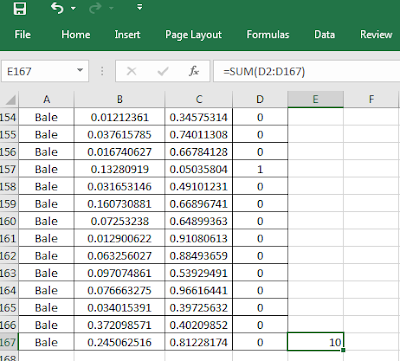Viewport: 400px width, 361px height.
Task: Switch to the Formulas ribbon tab
Action: coord(268,34)
